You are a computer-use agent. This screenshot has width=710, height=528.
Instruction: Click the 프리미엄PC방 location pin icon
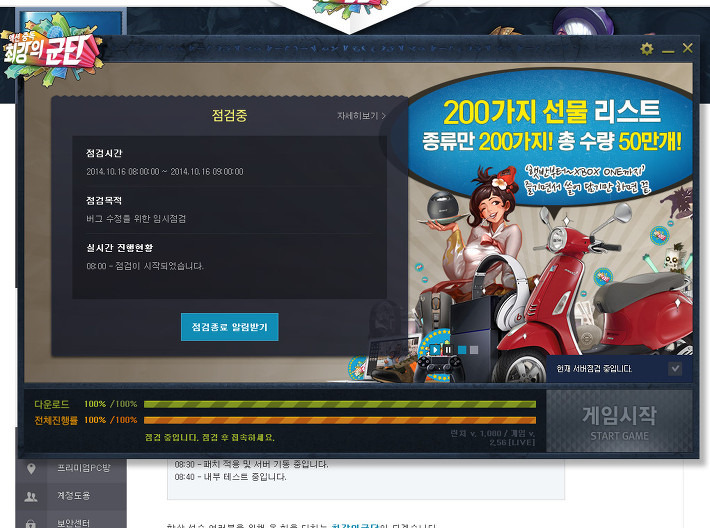pyautogui.click(x=31, y=469)
